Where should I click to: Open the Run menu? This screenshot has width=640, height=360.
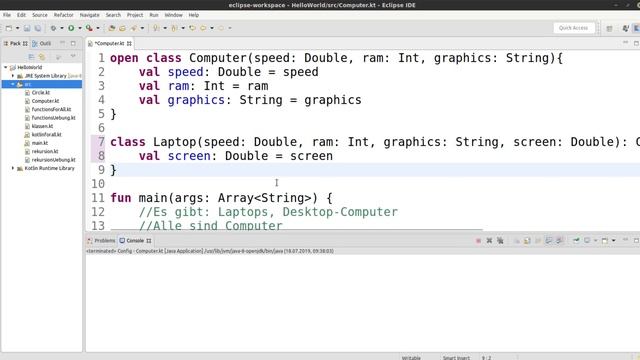click(x=154, y=15)
